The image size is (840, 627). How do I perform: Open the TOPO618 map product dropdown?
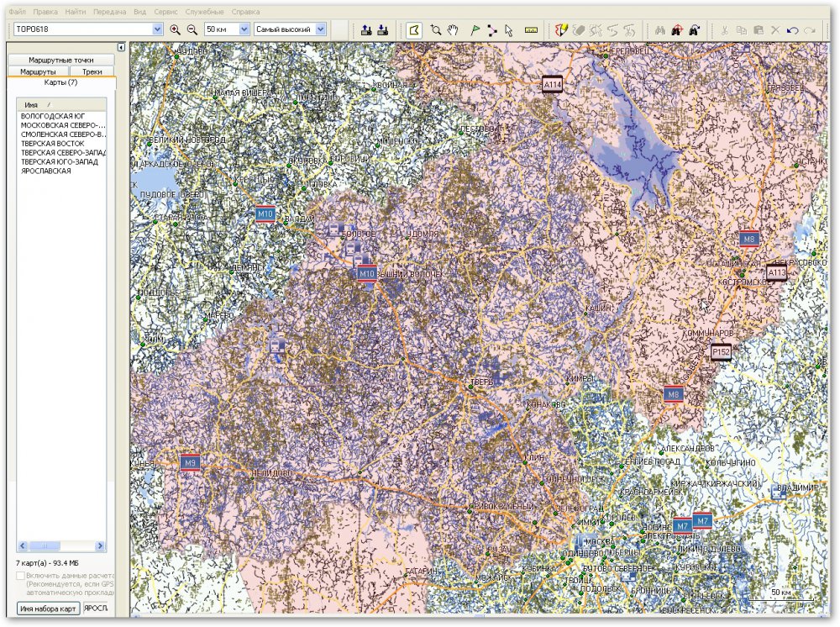pos(157,29)
